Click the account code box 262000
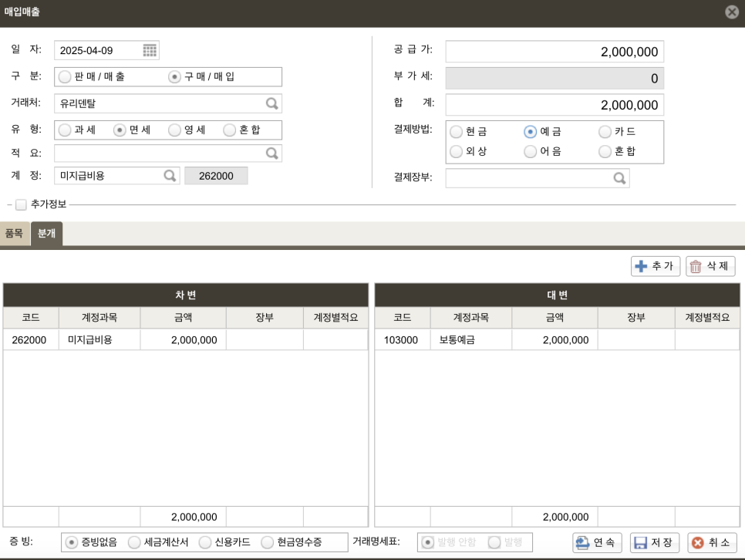 pos(216,176)
